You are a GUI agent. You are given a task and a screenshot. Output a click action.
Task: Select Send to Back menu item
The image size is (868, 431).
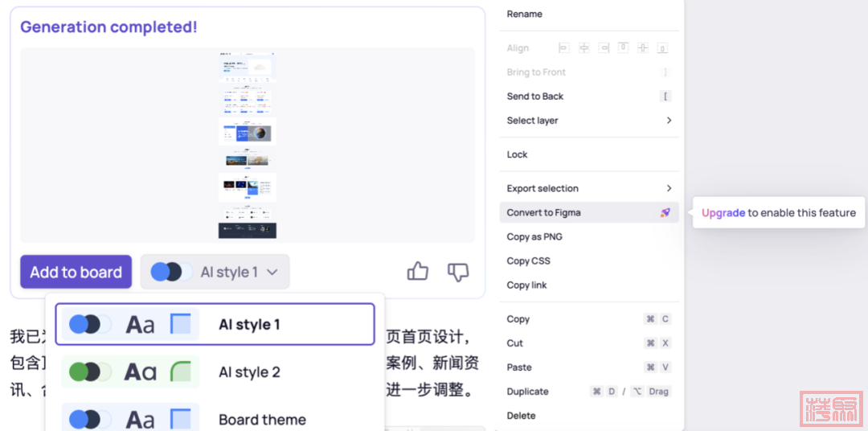pyautogui.click(x=535, y=96)
